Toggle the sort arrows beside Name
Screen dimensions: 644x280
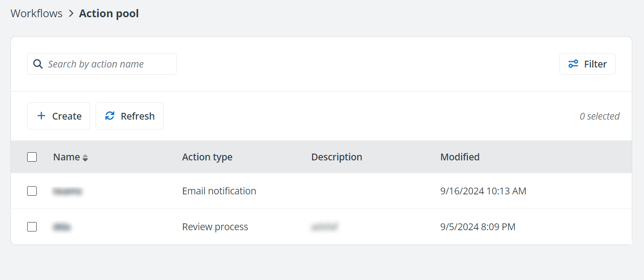(85, 158)
